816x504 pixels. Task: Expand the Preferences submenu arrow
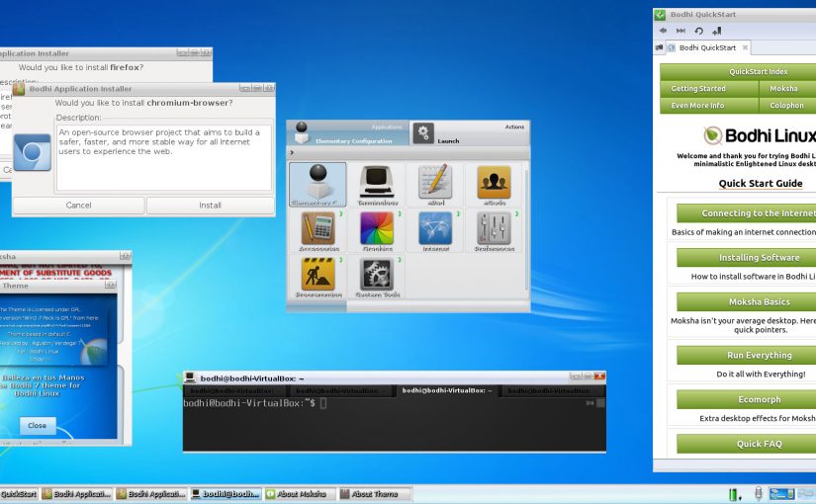[x=516, y=213]
